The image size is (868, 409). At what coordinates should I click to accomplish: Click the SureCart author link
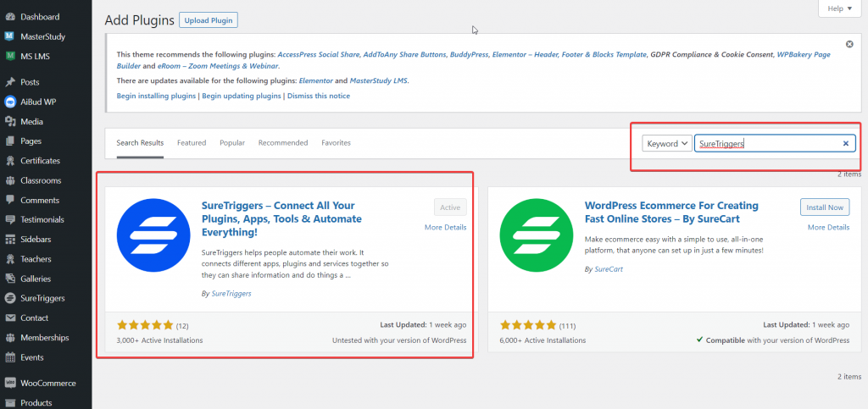(609, 269)
